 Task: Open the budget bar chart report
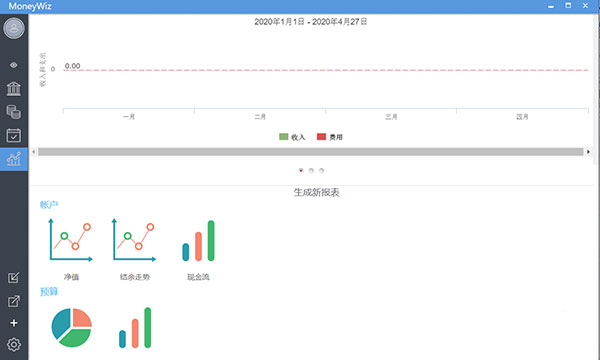coord(135,327)
